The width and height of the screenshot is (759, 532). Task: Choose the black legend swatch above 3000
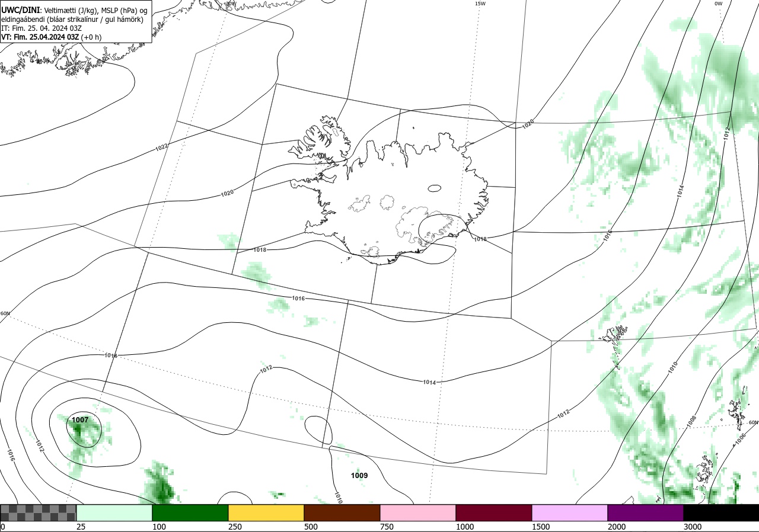tap(721, 512)
